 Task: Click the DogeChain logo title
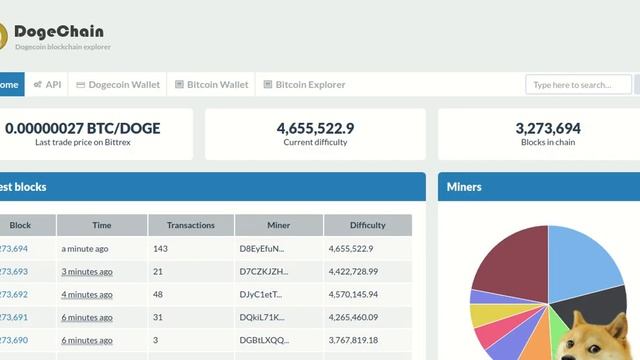[x=59, y=32]
